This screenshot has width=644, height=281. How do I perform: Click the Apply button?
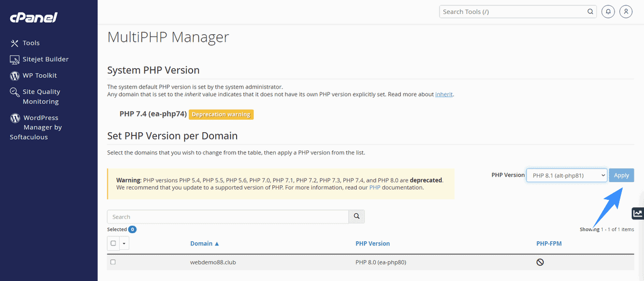621,175
